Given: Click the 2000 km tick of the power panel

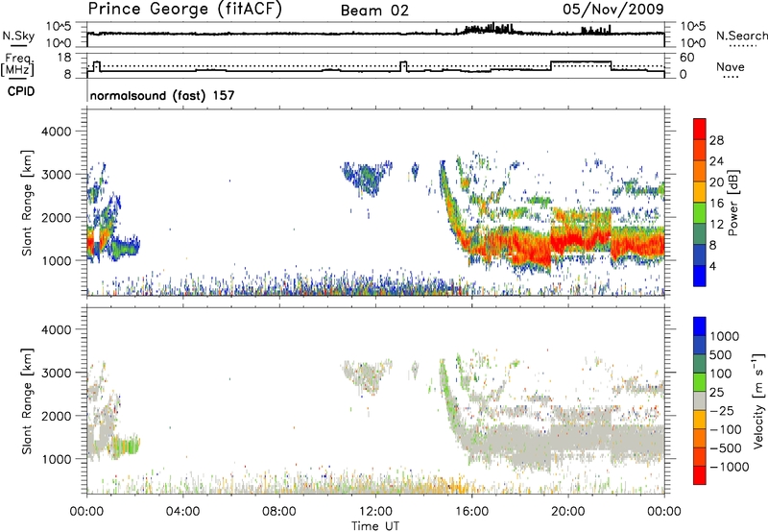Looking at the screenshot, I should click(56, 217).
